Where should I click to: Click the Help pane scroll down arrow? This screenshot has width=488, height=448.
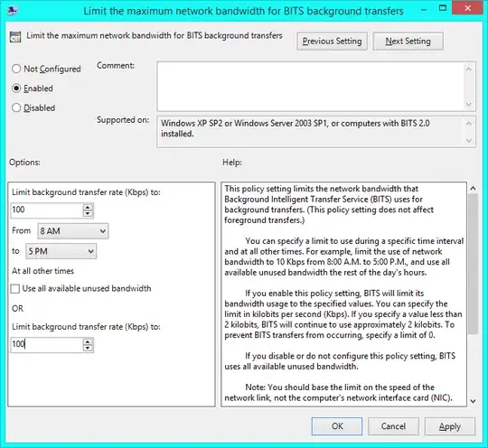(x=473, y=401)
